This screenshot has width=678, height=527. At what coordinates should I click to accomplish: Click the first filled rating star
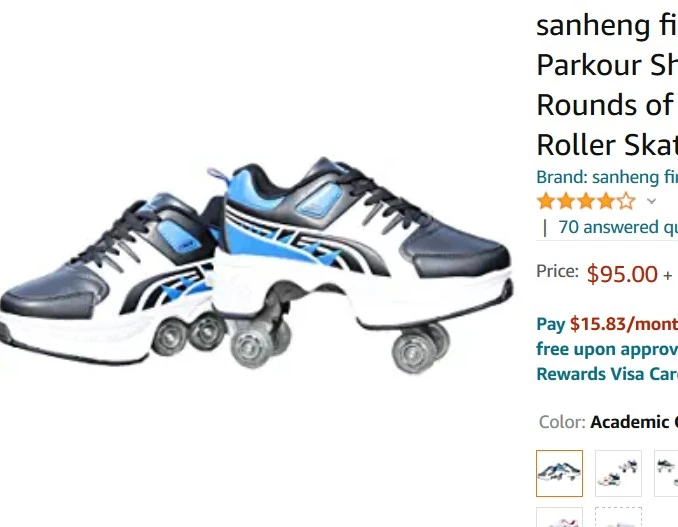point(546,201)
